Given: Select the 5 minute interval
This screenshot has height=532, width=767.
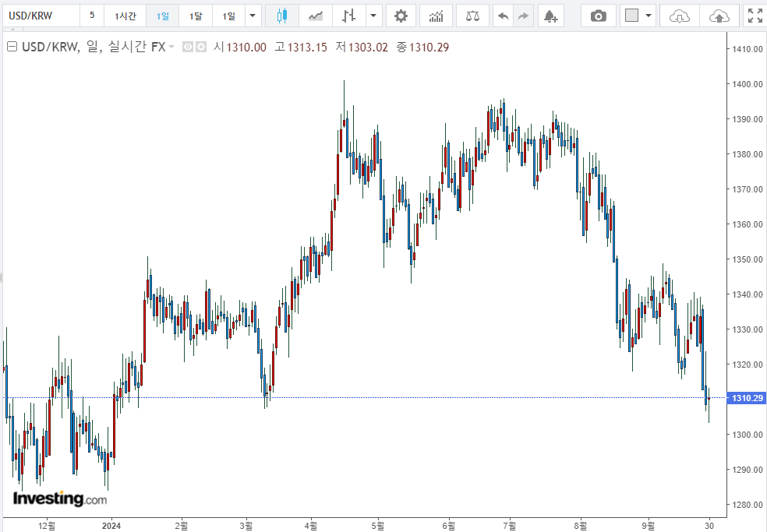Looking at the screenshot, I should (x=92, y=16).
